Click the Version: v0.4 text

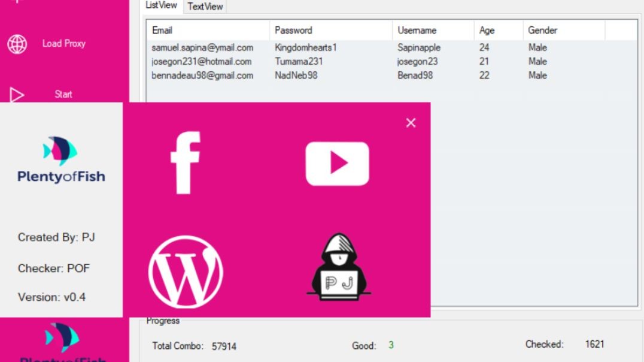tap(51, 297)
